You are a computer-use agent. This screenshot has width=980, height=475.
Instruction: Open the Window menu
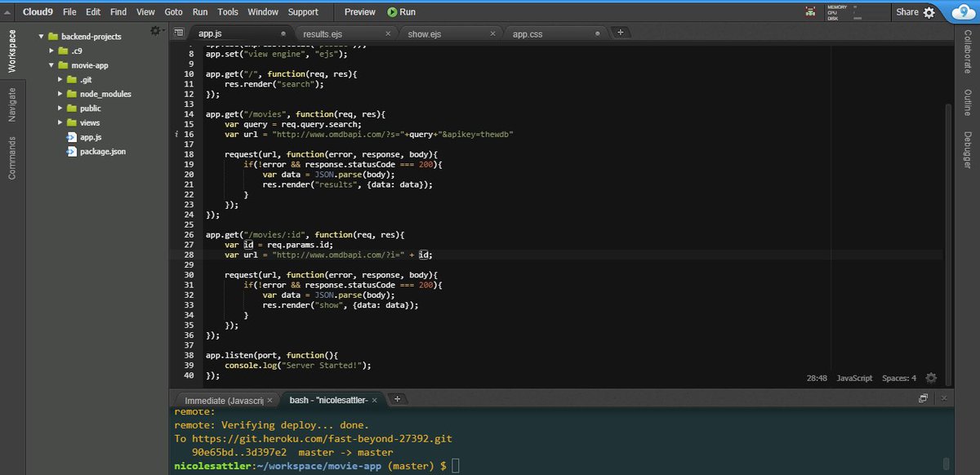click(x=262, y=12)
